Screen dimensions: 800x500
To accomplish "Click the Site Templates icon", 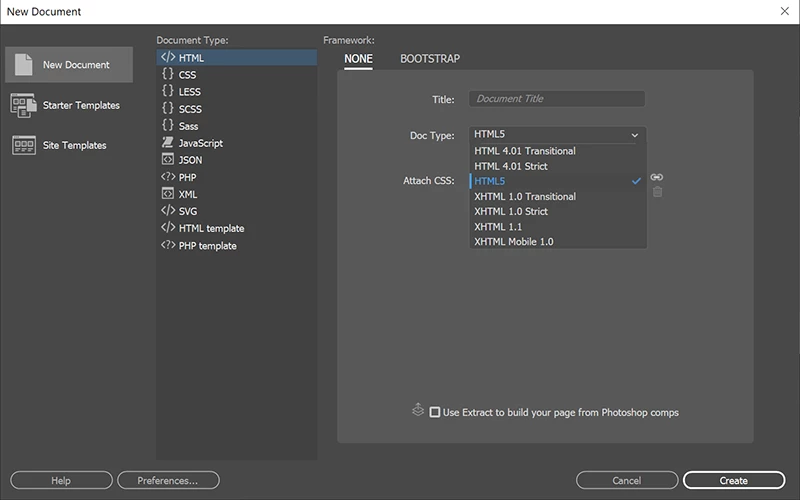I will (x=23, y=145).
